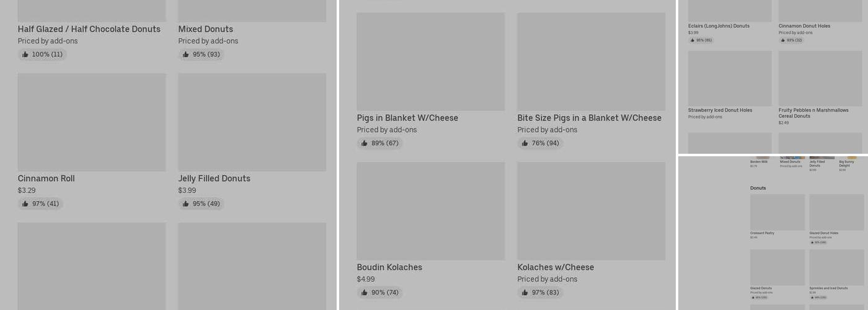
Task: Select the Croissant Pastry item image
Action: pyautogui.click(x=777, y=212)
